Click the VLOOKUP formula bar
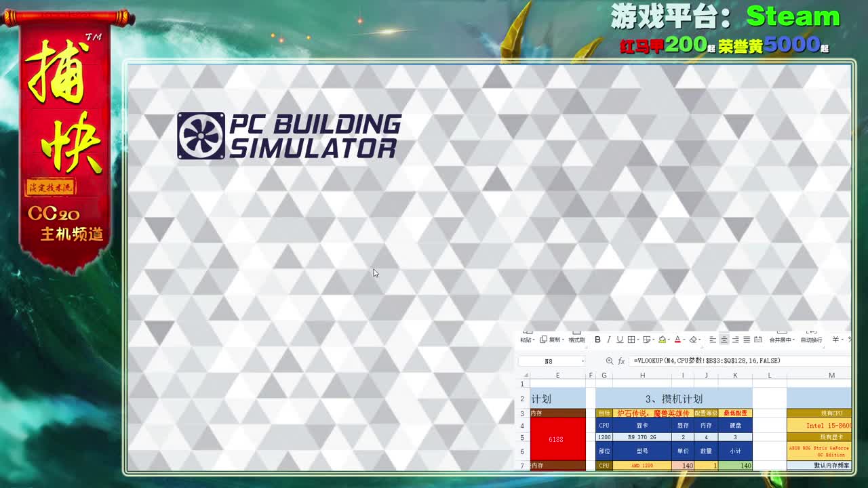The width and height of the screenshot is (868, 488). 740,361
